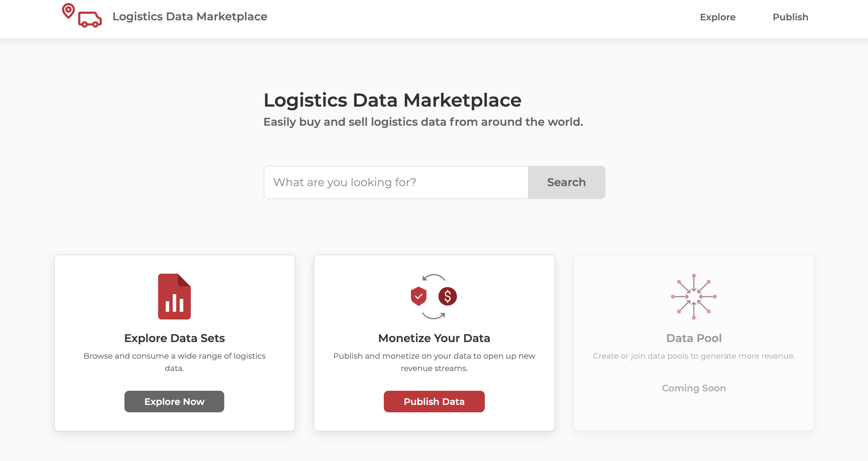Image resolution: width=868 pixels, height=461 pixels.
Task: Click the Monetize Your Data card heading
Action: click(434, 338)
